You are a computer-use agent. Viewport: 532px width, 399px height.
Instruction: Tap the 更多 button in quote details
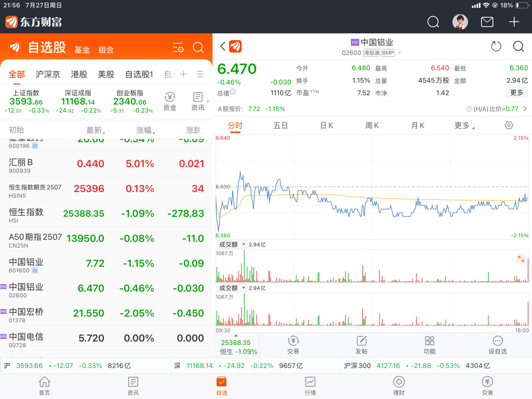[x=517, y=92]
